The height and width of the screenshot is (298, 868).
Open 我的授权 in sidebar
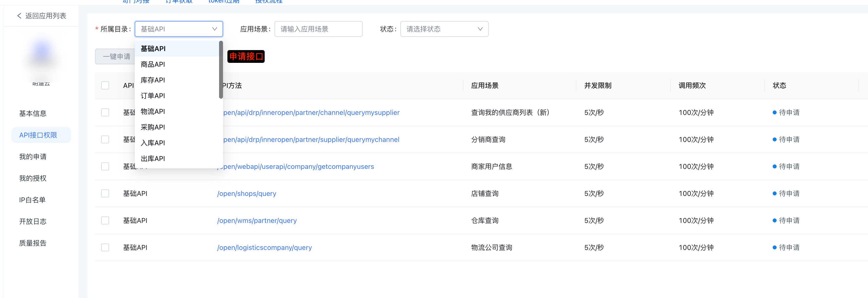pyautogui.click(x=33, y=178)
